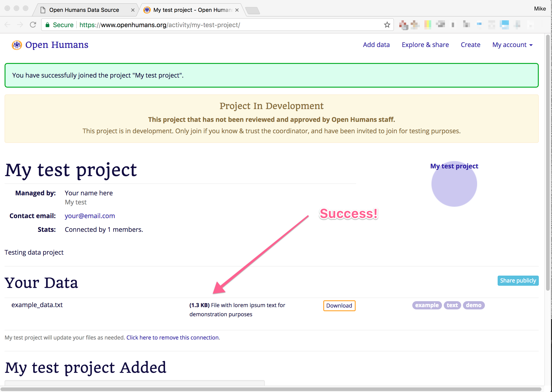552x392 pixels.
Task: Close the Open Humans Data Source tab
Action: [x=133, y=10]
